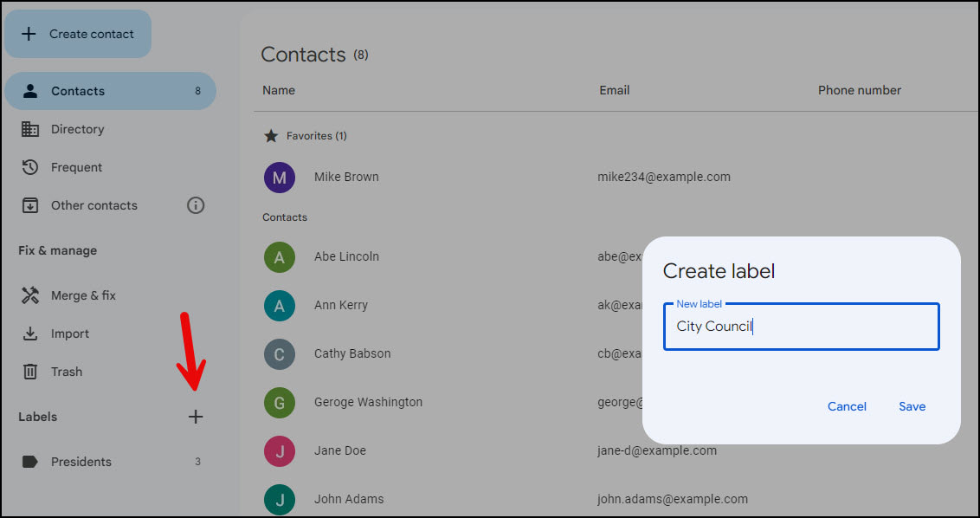Click Mike Brown's purple avatar
Image resolution: width=980 pixels, height=518 pixels.
(279, 177)
